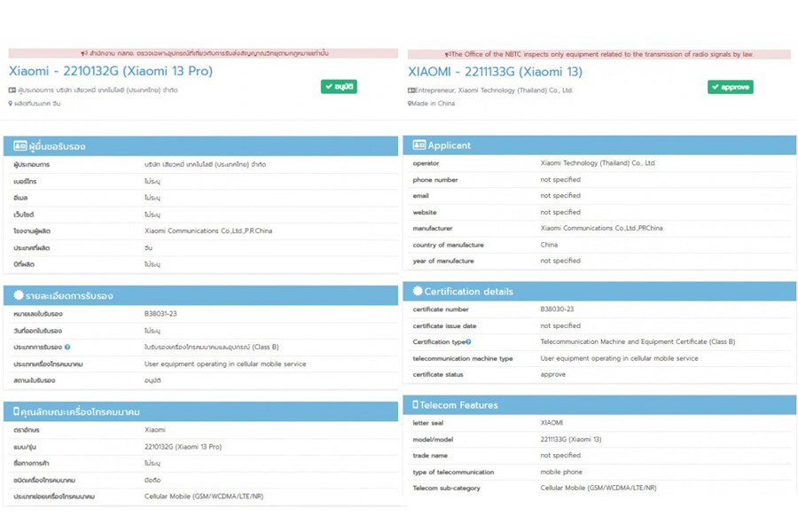Image resolution: width=798 pixels, height=532 pixels.
Task: Click the phone icon in Thai telecom header
Action: click(x=16, y=412)
